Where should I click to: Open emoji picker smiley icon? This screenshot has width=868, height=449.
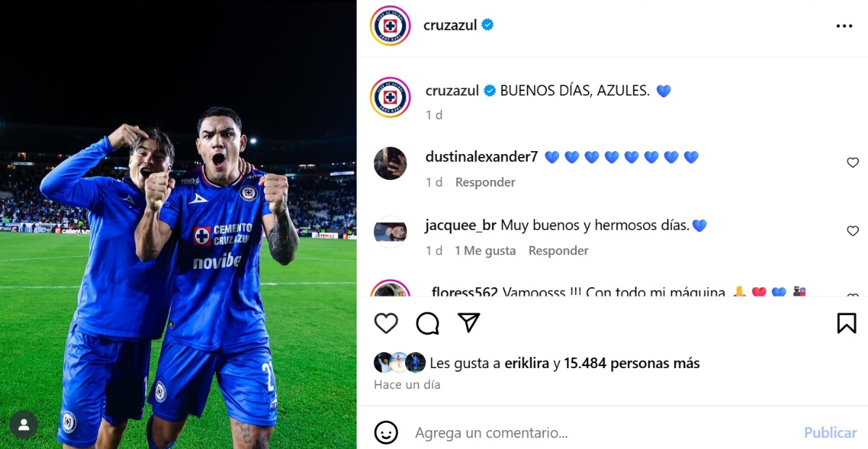point(386,432)
